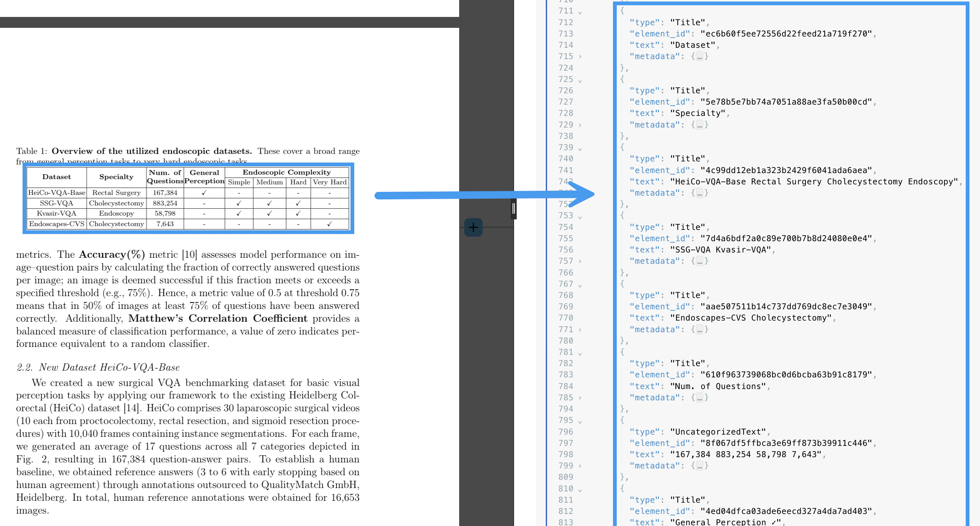
Task: Expand the metadata node at line 715
Action: [580, 57]
